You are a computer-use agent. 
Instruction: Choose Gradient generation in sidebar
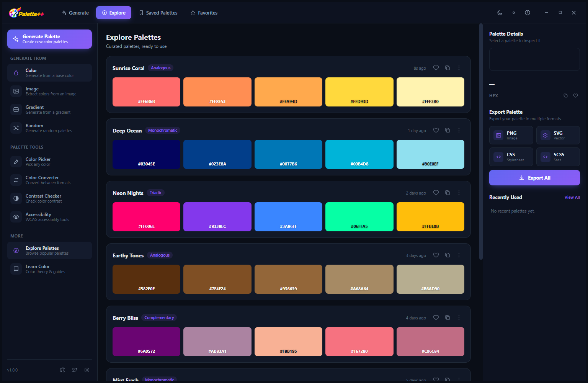49,110
